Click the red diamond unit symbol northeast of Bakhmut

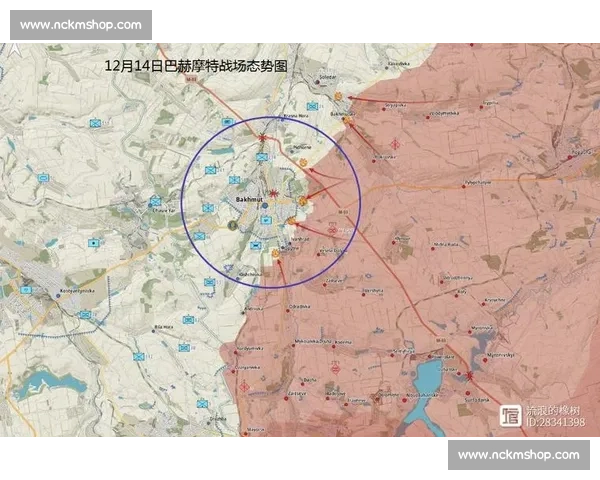395,144
